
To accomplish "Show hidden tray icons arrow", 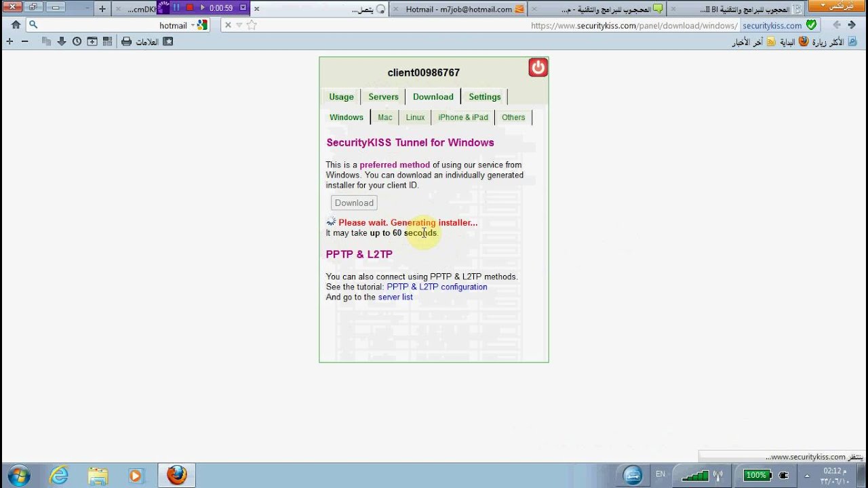I will pos(806,475).
